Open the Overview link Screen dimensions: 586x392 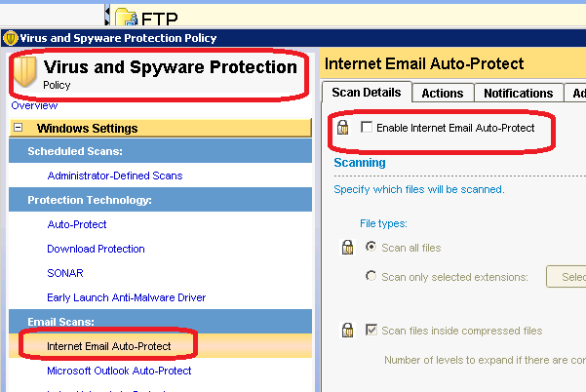point(34,105)
